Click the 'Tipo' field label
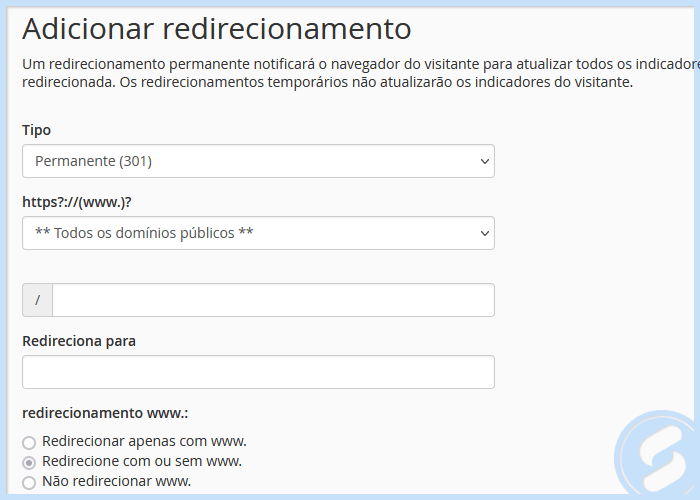Screen dimensions: 700x500 37,130
